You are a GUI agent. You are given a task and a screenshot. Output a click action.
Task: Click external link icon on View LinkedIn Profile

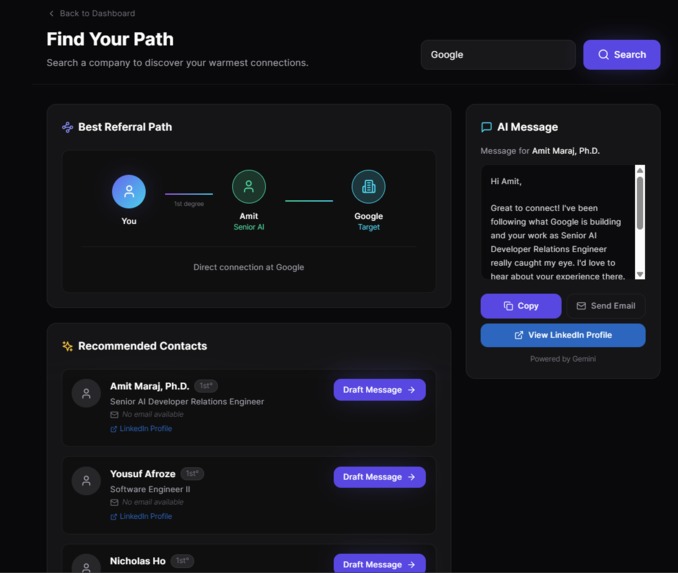pos(518,335)
